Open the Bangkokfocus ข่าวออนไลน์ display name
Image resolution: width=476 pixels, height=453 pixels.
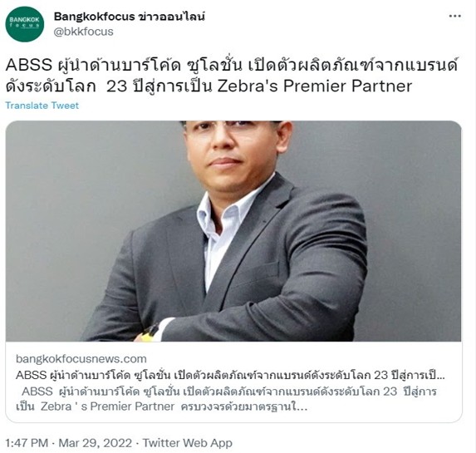coord(130,16)
